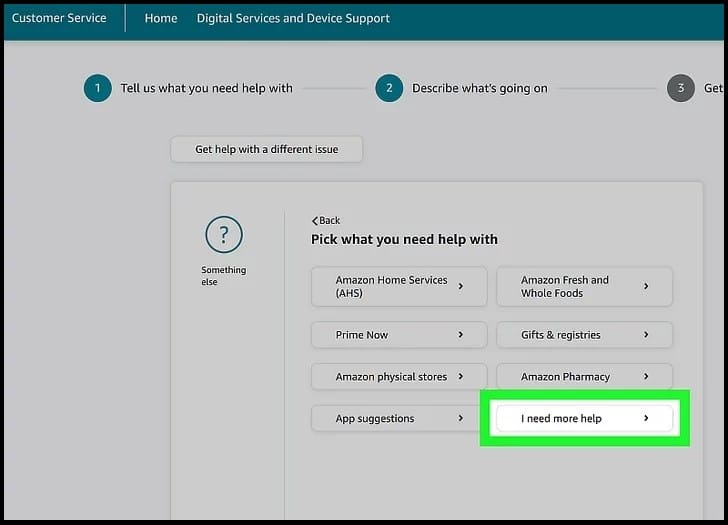Select step 1 circle icon

pyautogui.click(x=98, y=88)
